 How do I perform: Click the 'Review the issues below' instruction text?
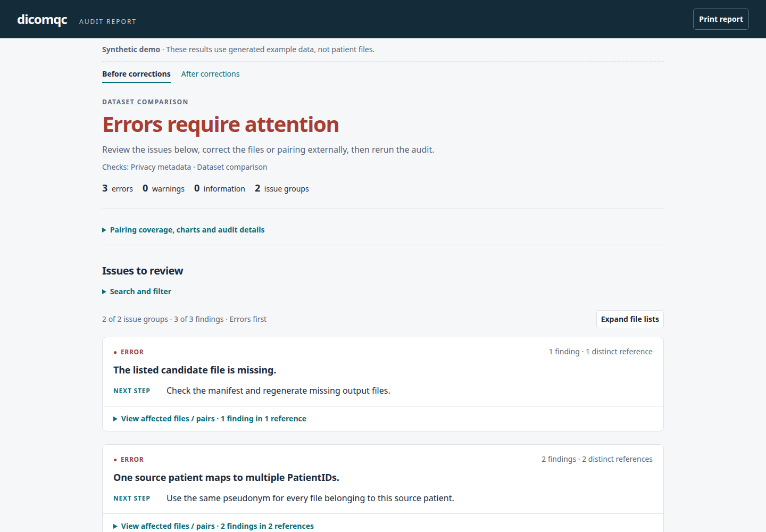(268, 150)
